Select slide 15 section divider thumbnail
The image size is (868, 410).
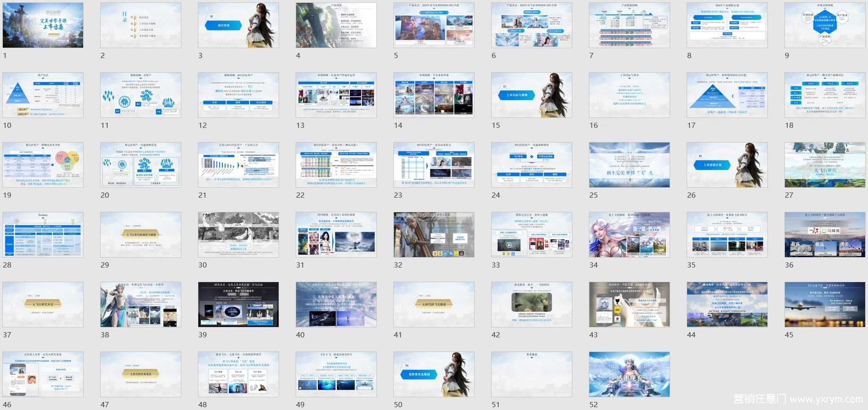click(x=532, y=95)
